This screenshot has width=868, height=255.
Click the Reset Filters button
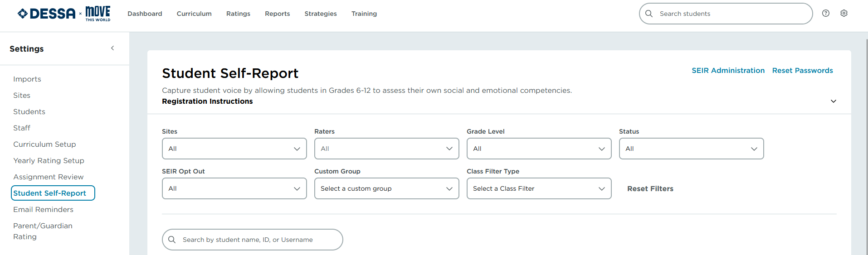tap(650, 188)
